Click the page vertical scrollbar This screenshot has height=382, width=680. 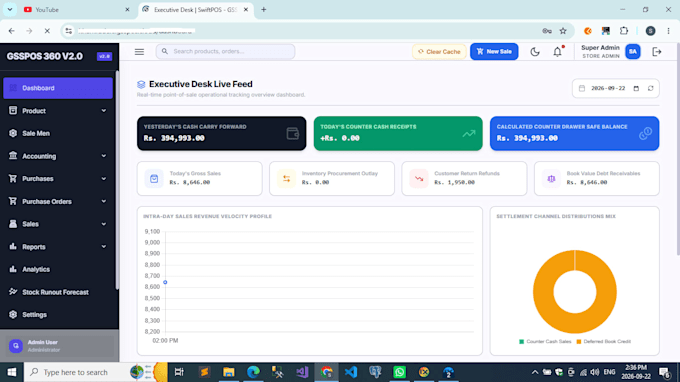click(677, 149)
